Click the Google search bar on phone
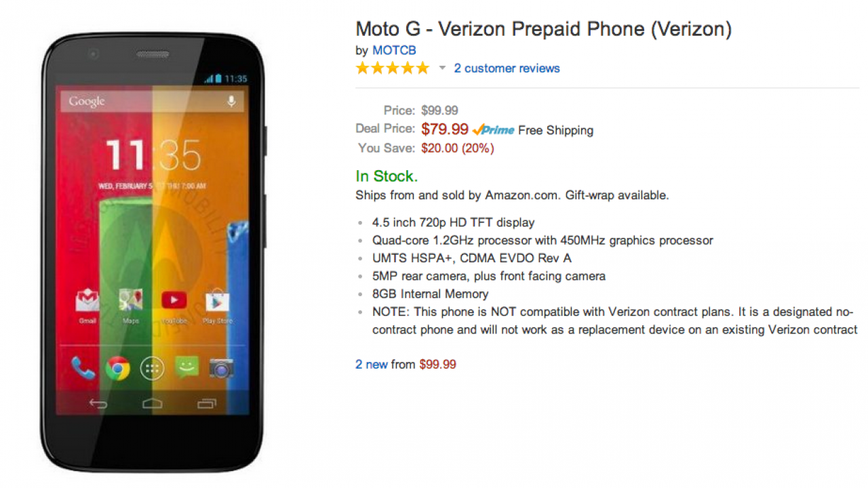Image resolution: width=868 pixels, height=488 pixels. point(142,102)
